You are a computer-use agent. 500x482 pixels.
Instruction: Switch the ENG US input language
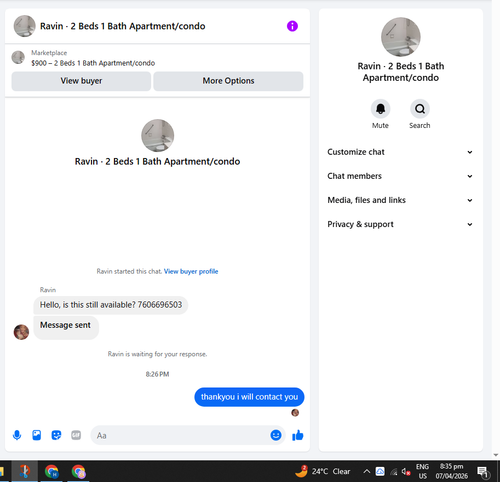pos(422,471)
